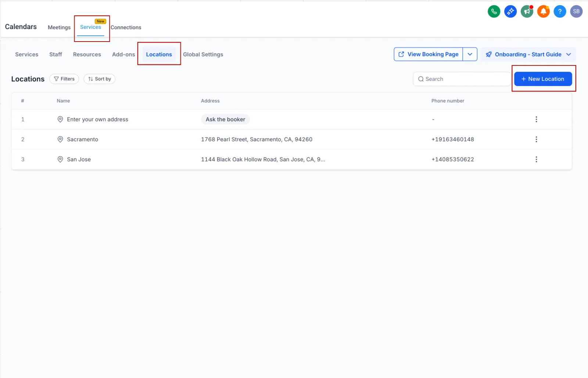Click the New Location button

point(543,79)
